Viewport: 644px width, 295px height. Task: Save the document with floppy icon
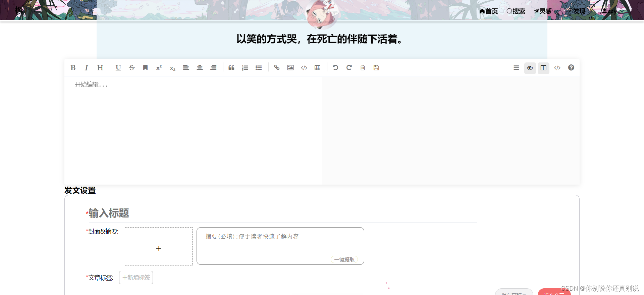pyautogui.click(x=376, y=68)
